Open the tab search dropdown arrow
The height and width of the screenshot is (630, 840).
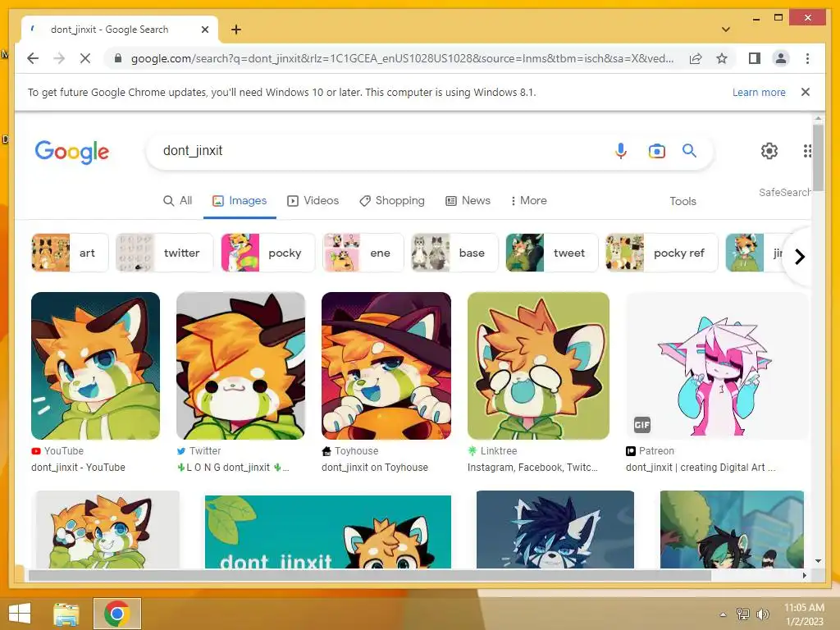point(726,30)
